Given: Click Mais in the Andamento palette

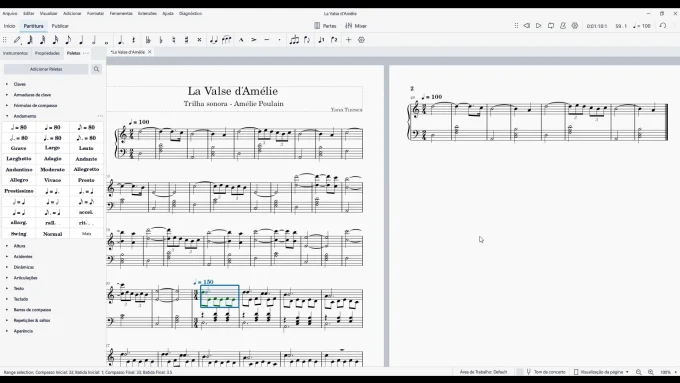Looking at the screenshot, I should (x=86, y=234).
